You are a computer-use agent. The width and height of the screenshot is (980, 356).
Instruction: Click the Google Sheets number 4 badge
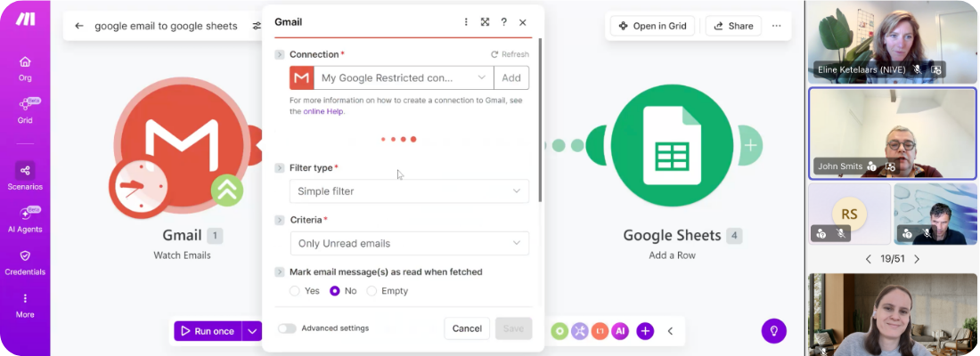pyautogui.click(x=734, y=236)
